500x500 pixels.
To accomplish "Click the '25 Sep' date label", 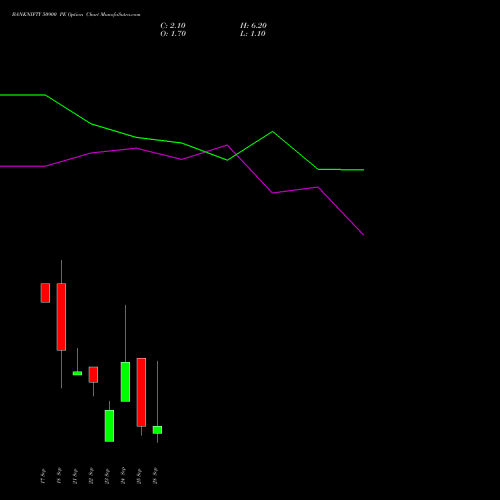I will pos(139,476).
